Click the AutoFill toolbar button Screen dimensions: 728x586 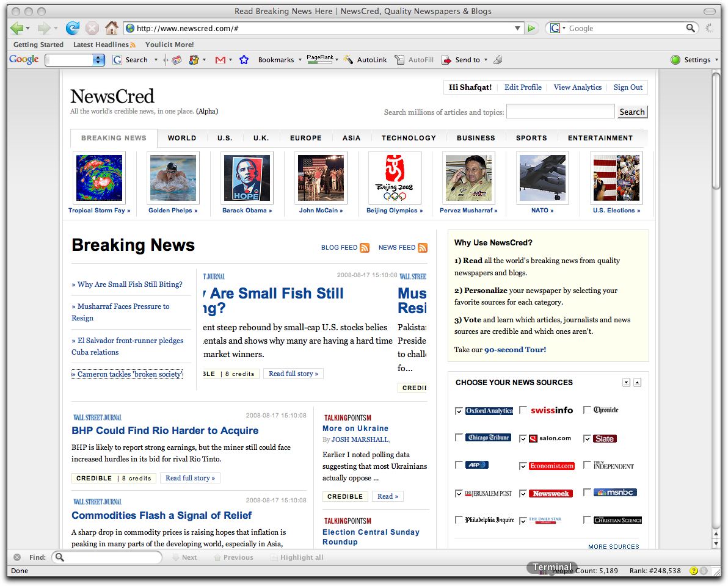(414, 60)
